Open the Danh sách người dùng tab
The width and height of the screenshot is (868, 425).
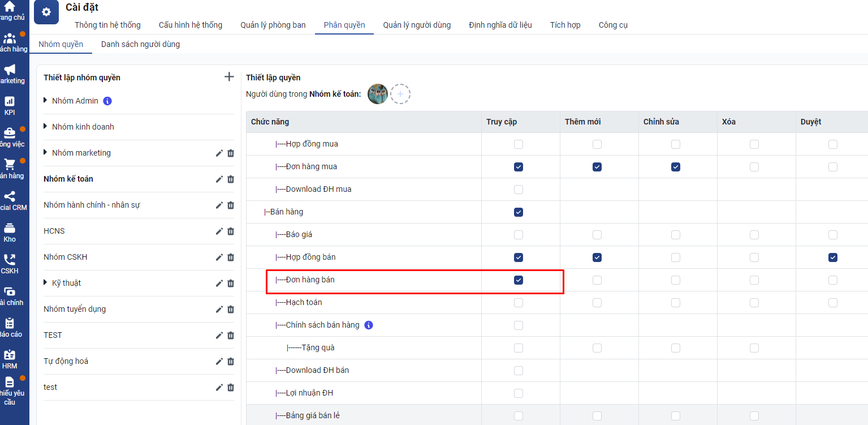pyautogui.click(x=140, y=44)
